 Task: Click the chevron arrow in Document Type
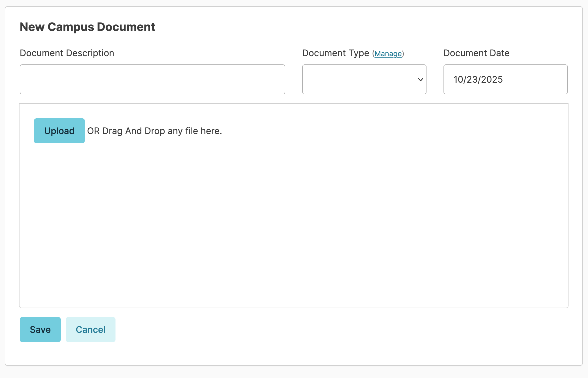pos(420,80)
